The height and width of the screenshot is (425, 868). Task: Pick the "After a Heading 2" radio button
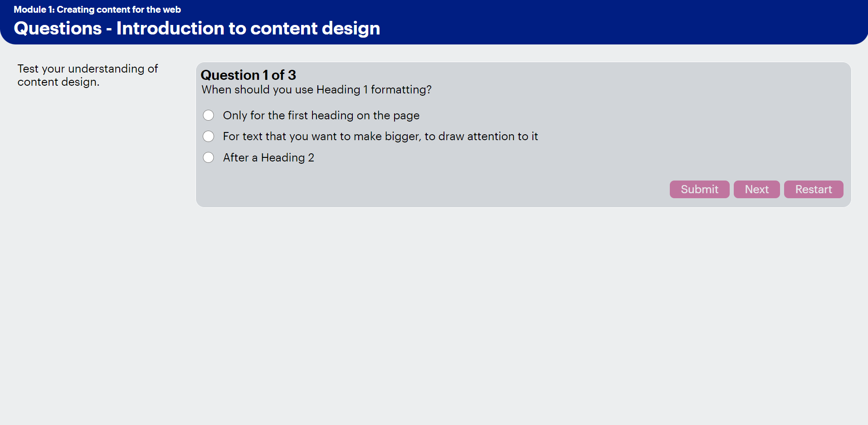point(208,157)
